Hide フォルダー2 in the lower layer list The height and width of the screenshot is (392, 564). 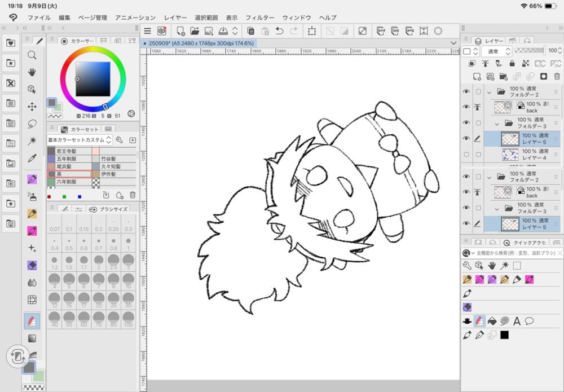(466, 177)
